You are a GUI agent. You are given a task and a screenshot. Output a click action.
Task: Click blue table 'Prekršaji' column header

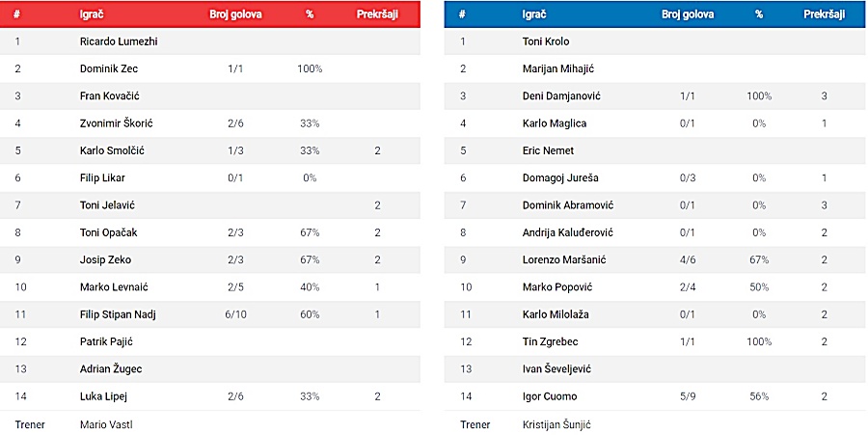tap(825, 14)
